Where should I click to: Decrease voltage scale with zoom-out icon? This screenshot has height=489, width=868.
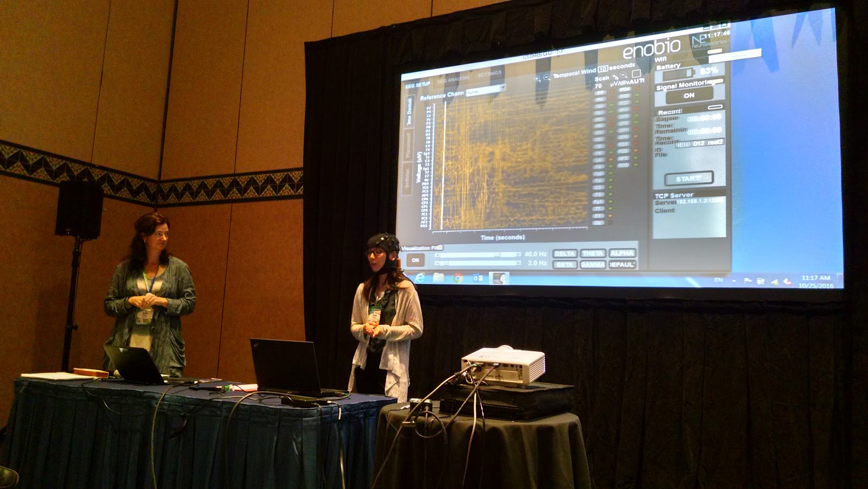point(623,74)
